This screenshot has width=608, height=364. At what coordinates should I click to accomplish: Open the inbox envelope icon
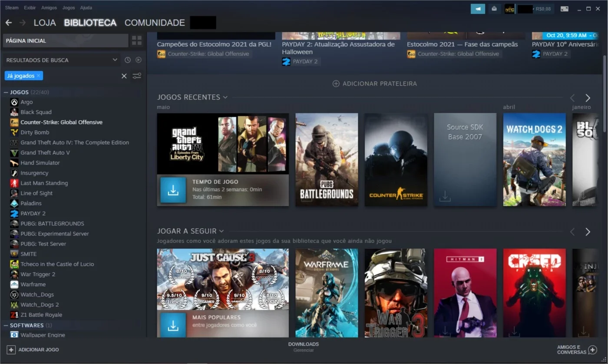coord(494,9)
